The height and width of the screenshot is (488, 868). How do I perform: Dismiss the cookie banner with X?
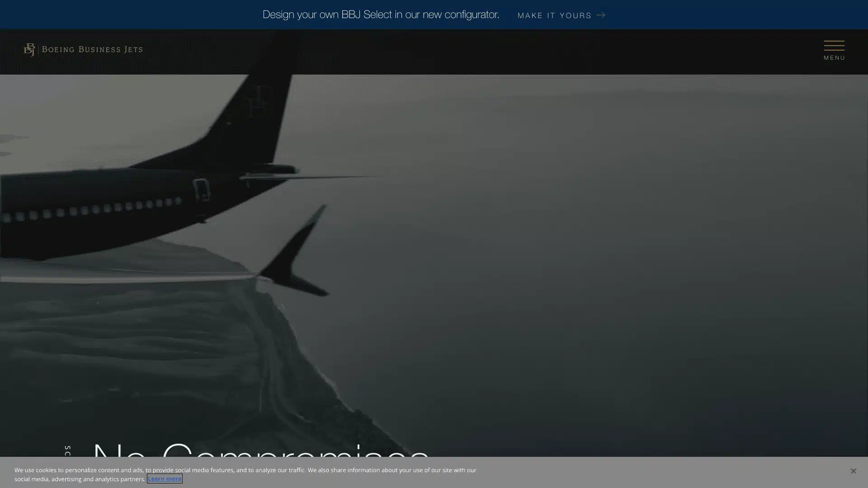(x=853, y=471)
